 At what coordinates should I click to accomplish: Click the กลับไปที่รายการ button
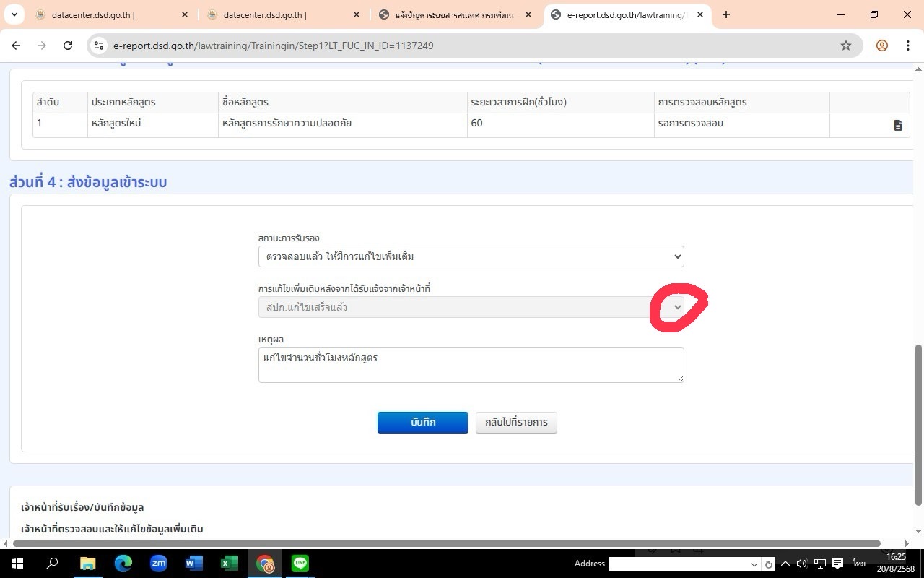pyautogui.click(x=516, y=423)
